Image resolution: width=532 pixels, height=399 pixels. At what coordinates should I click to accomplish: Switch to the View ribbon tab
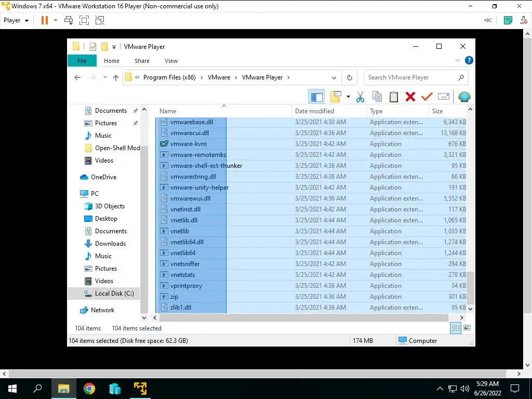pos(171,61)
